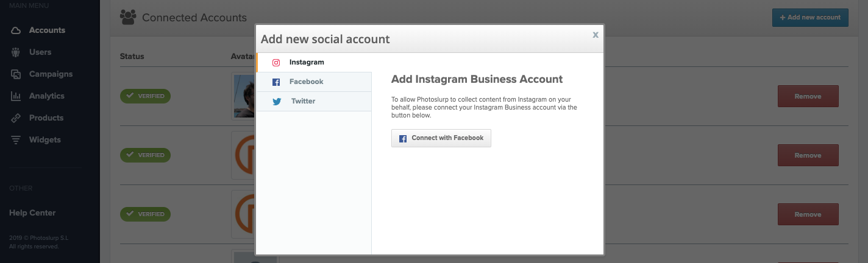Switch to the Facebook tab
This screenshot has height=263, width=868.
[306, 82]
